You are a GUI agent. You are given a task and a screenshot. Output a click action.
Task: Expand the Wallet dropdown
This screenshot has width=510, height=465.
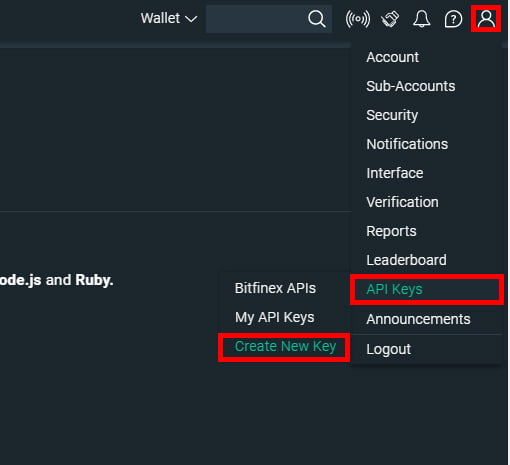169,18
